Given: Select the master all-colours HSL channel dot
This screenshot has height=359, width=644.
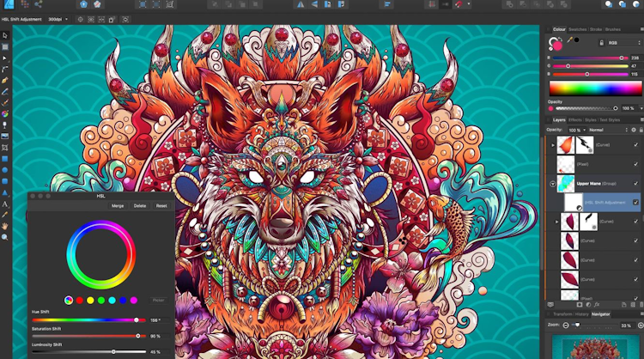Looking at the screenshot, I should pos(69,301).
